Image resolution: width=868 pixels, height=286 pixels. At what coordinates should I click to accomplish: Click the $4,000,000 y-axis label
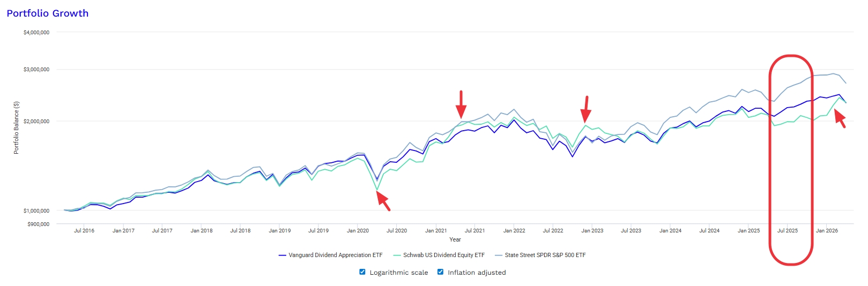click(x=36, y=33)
